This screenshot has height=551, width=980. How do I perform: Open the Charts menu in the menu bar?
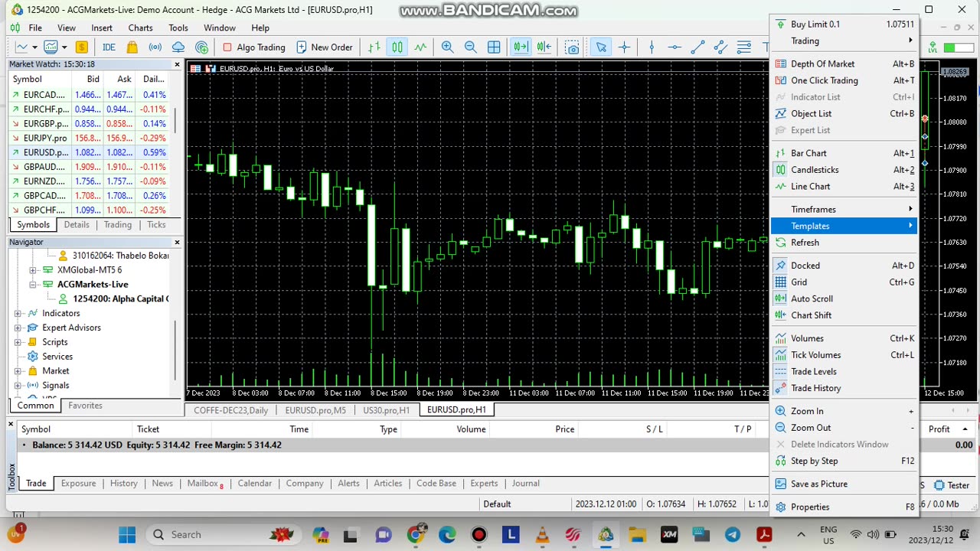tap(140, 28)
